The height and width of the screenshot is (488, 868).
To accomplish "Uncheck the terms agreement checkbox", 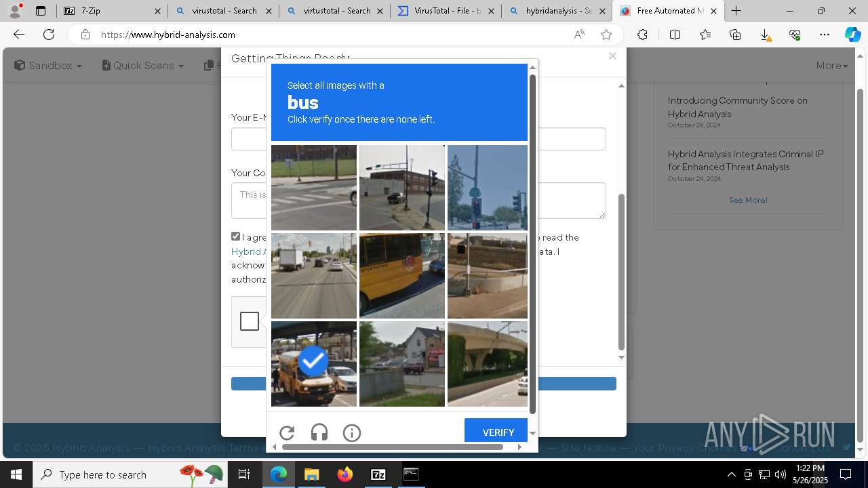I will pos(236,237).
